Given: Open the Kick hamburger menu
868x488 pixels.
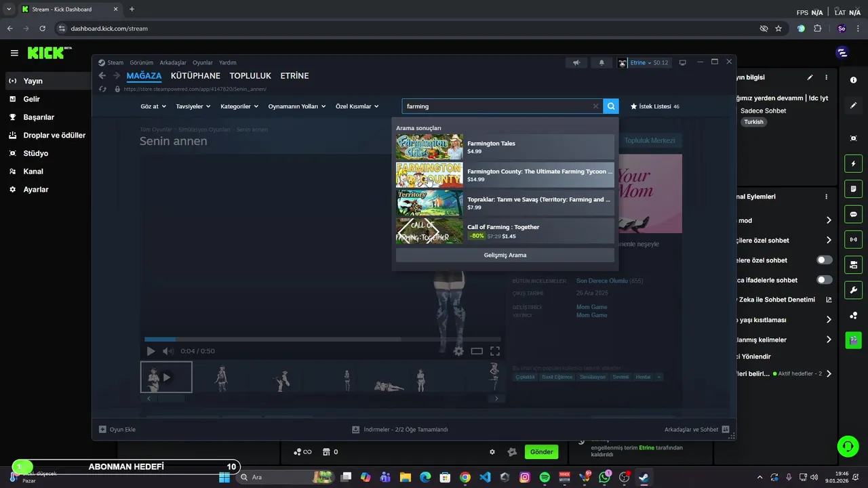Looking at the screenshot, I should coord(14,53).
